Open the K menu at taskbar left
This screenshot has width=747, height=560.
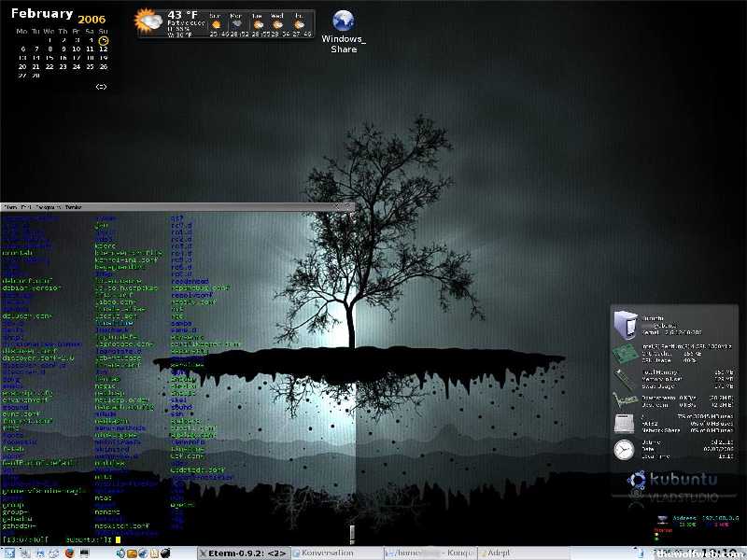(x=8, y=553)
